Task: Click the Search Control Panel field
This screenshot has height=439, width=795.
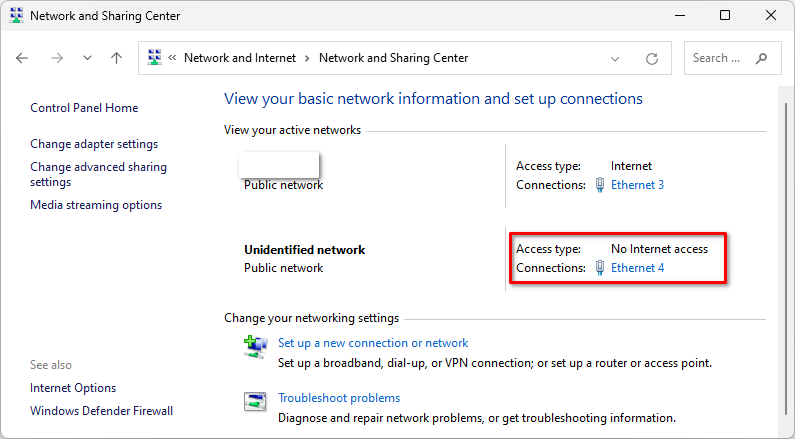Action: click(x=733, y=58)
